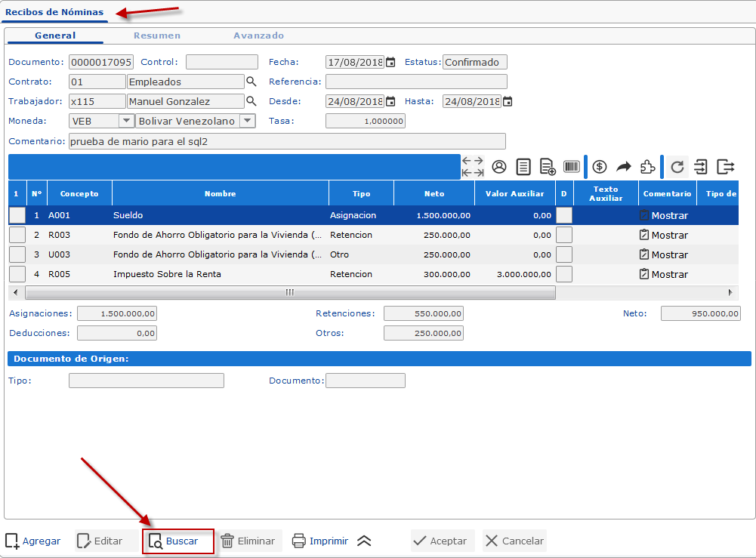The height and width of the screenshot is (558, 756).
Task: Check the checkbox for row 1 Sueldo
Action: pos(16,214)
